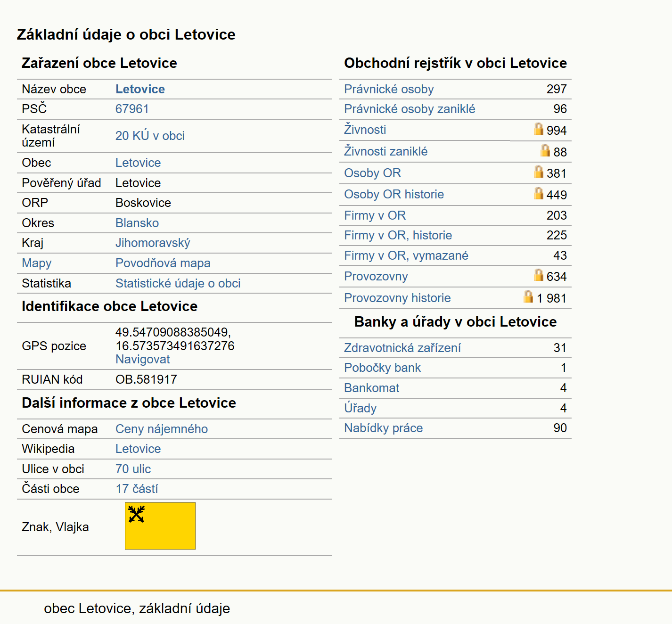The image size is (672, 624).
Task: Click the value 1 981 for Provozovny historie
Action: pyautogui.click(x=551, y=298)
